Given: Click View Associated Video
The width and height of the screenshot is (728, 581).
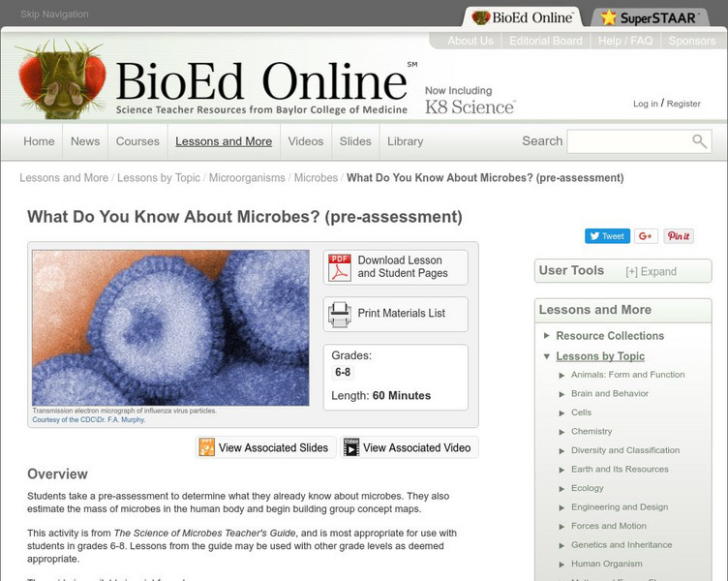Looking at the screenshot, I should tap(409, 447).
